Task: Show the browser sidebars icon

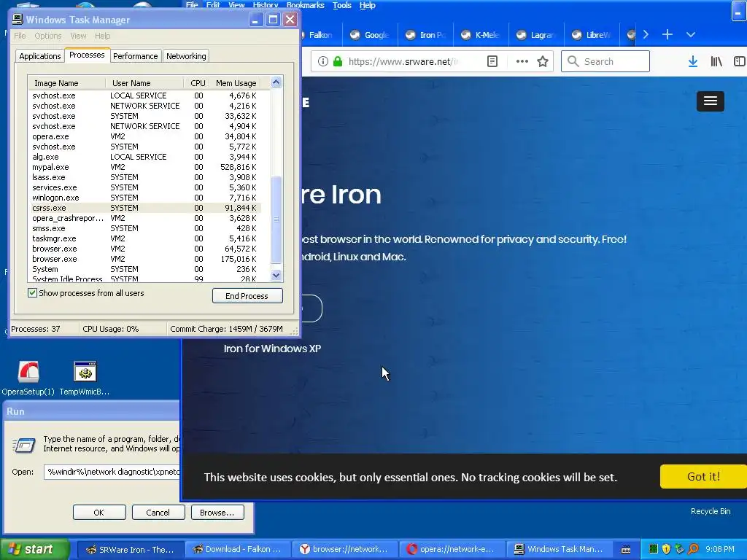Action: click(740, 61)
